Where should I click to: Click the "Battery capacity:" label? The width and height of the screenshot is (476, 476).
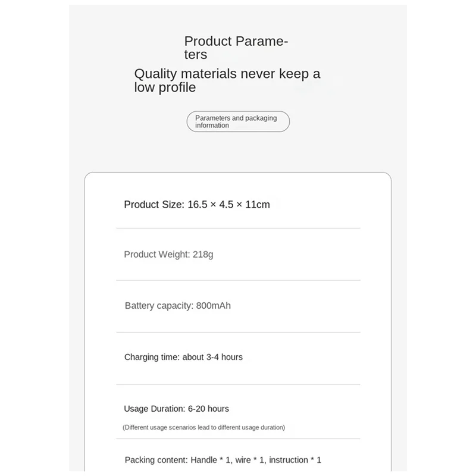(x=159, y=306)
